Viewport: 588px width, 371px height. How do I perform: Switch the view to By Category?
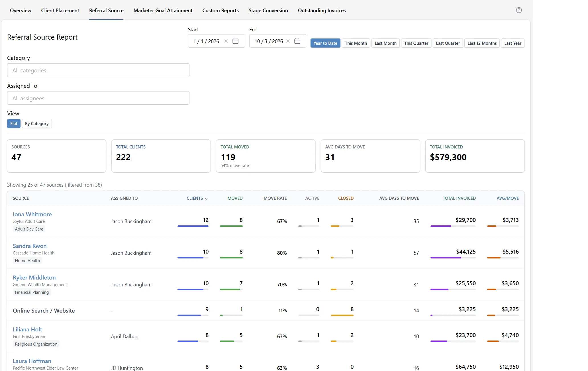point(37,123)
